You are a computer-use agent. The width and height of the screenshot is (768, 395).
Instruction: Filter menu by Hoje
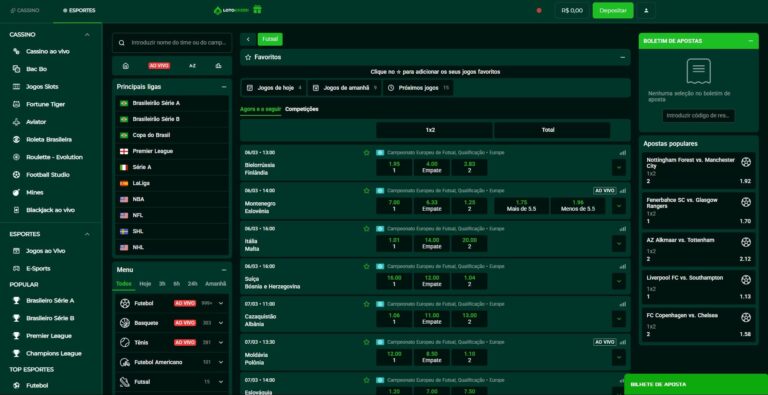pos(145,284)
